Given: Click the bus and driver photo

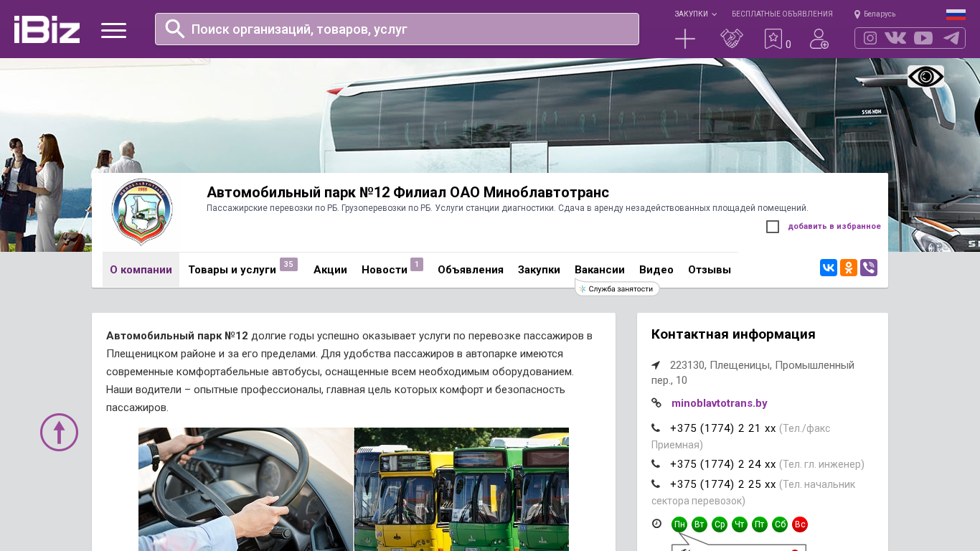Looking at the screenshot, I should point(354,489).
